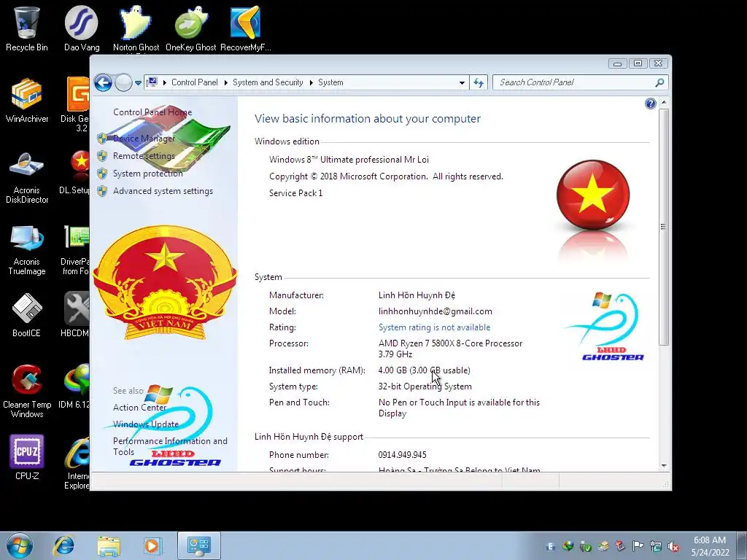
Task: Click the muted volume tray icon
Action: click(673, 546)
